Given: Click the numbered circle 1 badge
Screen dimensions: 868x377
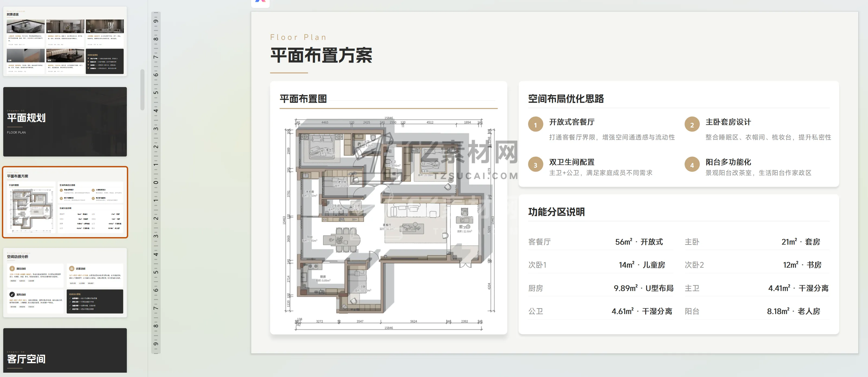Looking at the screenshot, I should [x=535, y=125].
